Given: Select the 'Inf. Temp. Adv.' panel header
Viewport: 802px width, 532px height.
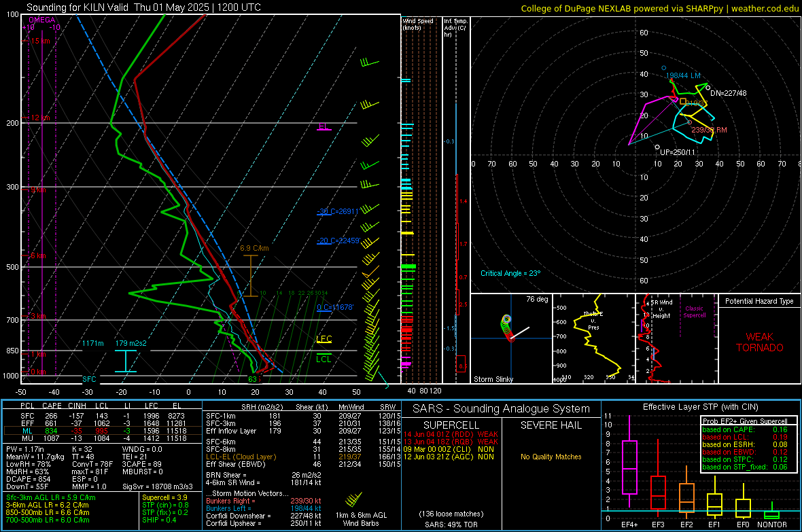Looking at the screenshot, I should click(x=455, y=28).
